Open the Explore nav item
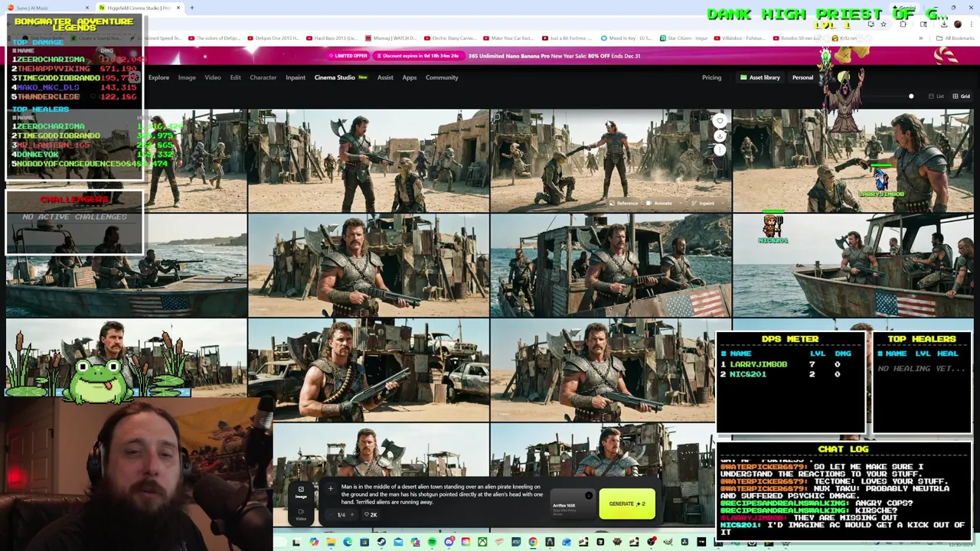This screenshot has height=551, width=980. coord(158,77)
